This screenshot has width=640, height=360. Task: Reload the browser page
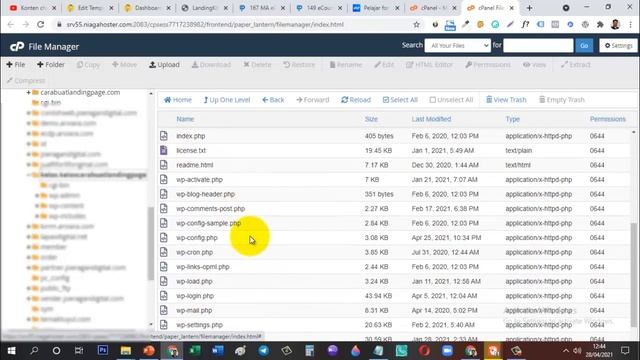click(x=40, y=24)
